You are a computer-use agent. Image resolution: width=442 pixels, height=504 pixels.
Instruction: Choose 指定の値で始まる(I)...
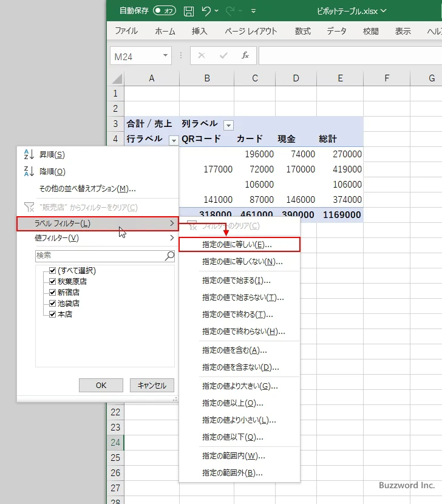click(239, 281)
